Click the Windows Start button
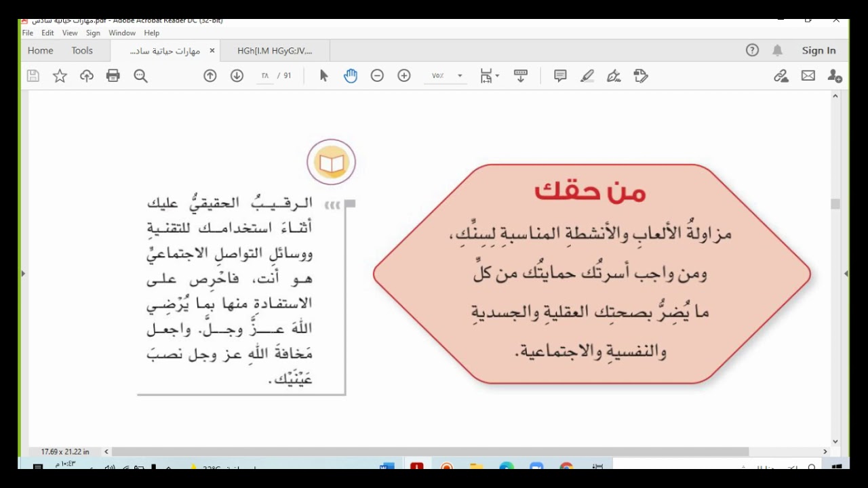Screen dimensions: 868x488 837,466
